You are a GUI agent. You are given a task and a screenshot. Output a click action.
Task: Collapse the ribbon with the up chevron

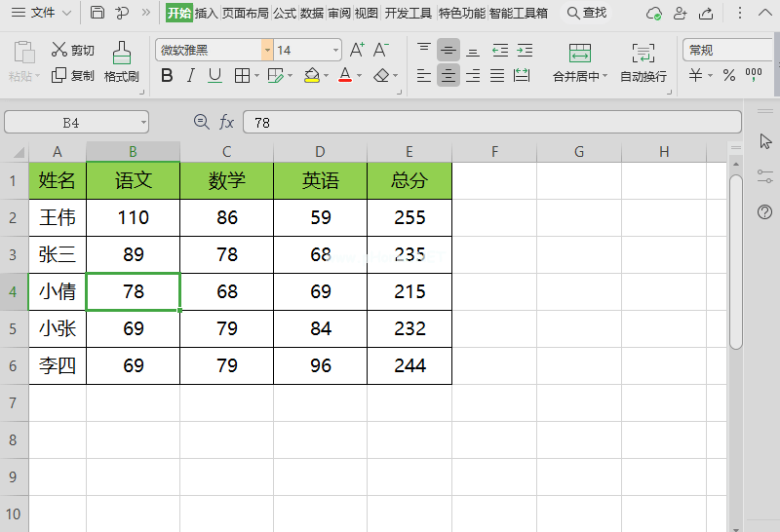765,13
